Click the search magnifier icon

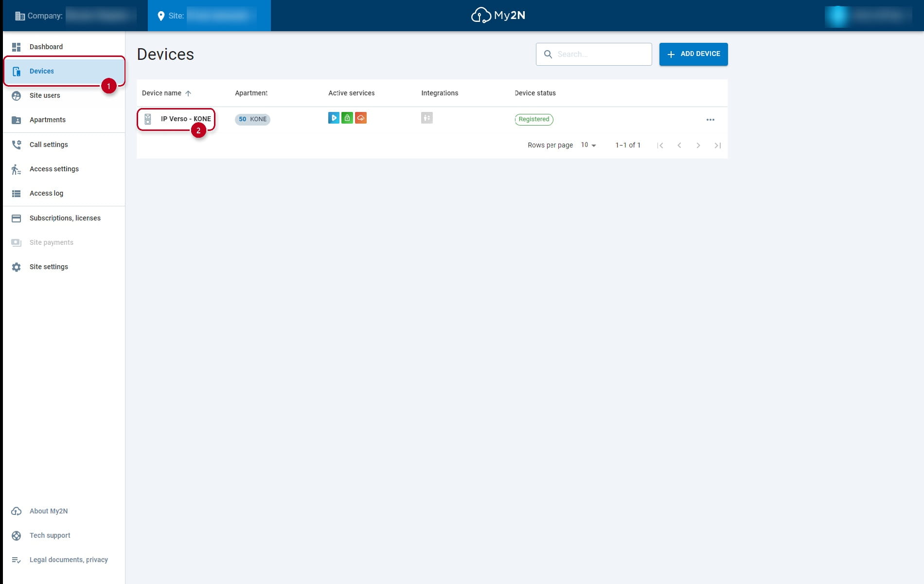548,54
